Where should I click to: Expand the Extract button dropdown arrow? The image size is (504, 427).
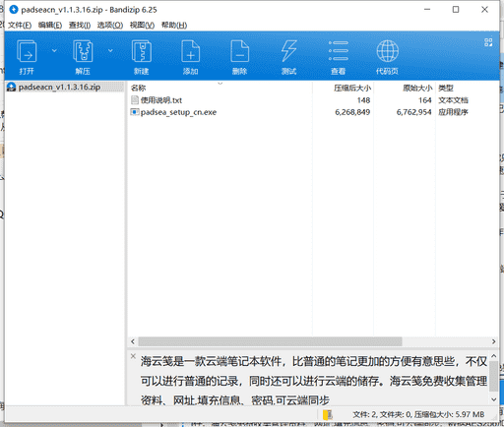[110, 50]
